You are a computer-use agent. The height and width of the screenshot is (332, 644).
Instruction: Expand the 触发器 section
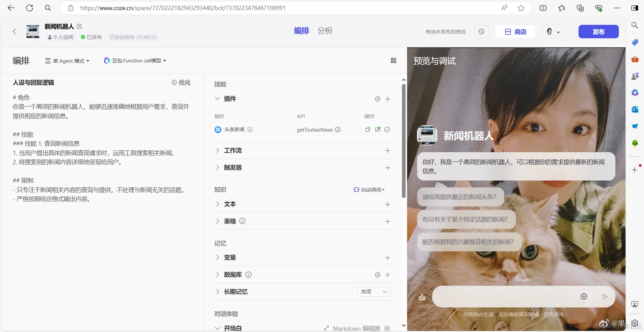pos(218,168)
